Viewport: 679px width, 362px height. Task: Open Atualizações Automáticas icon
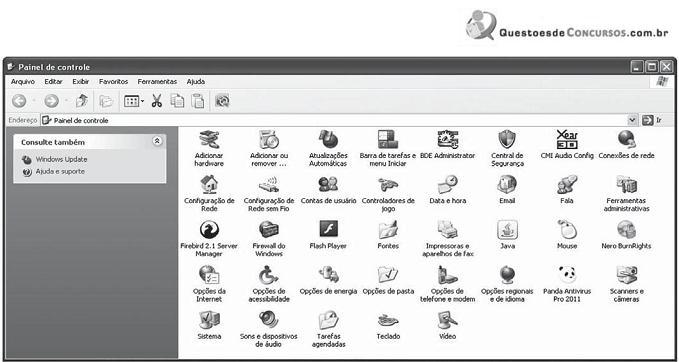328,140
